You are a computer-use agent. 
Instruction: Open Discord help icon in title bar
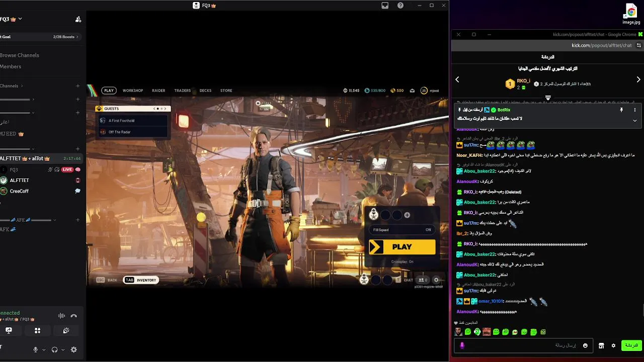coord(400,6)
